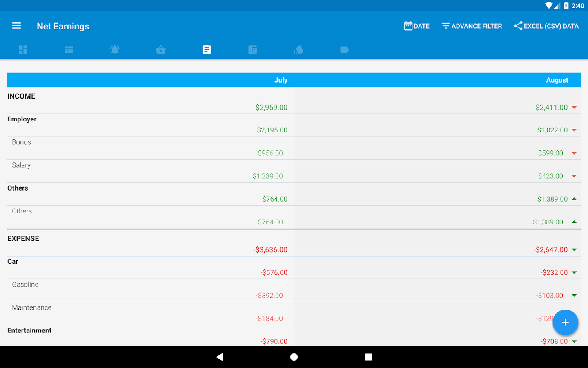Open the dashboard grid tab icon
Screen dimensions: 588x368
(23, 49)
